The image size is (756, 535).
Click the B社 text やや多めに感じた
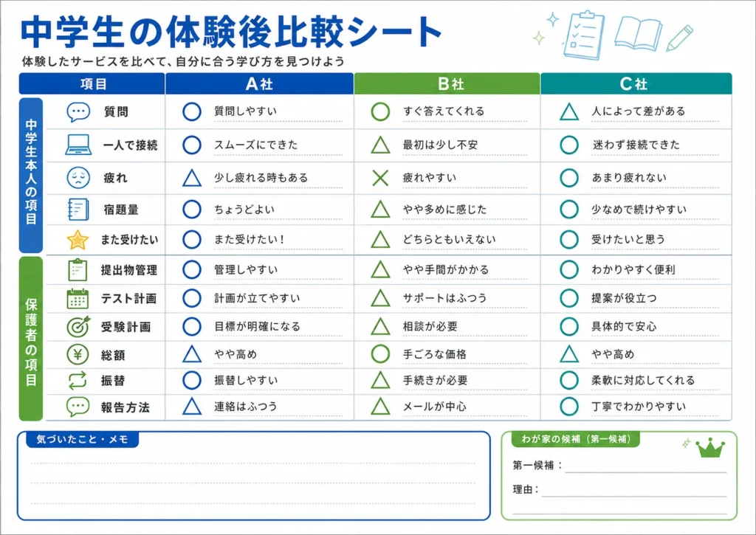coord(444,210)
